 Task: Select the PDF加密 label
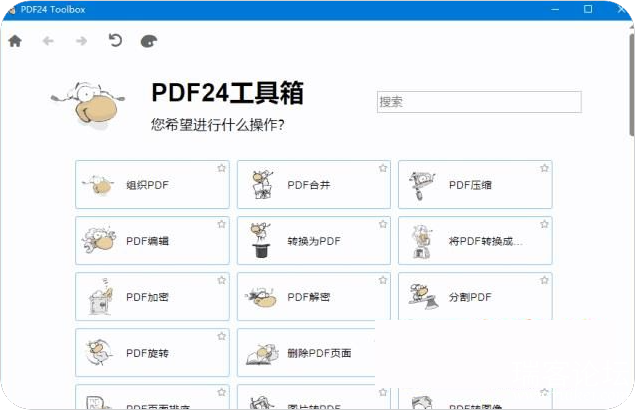[147, 297]
